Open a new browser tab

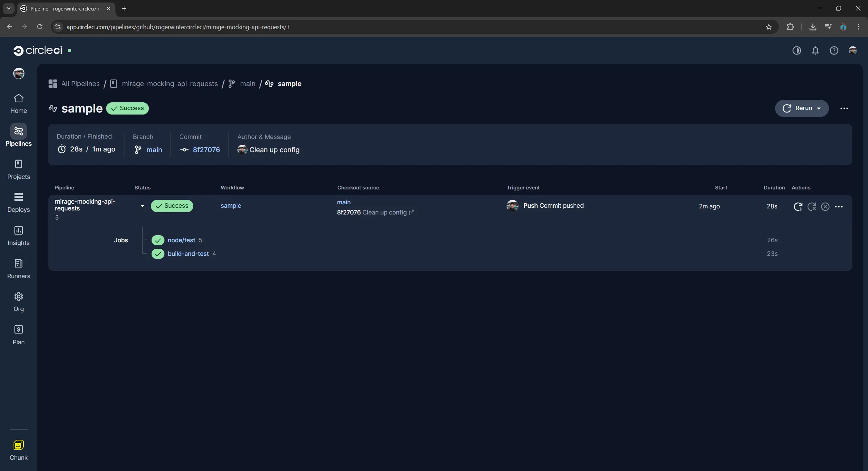[x=124, y=8]
